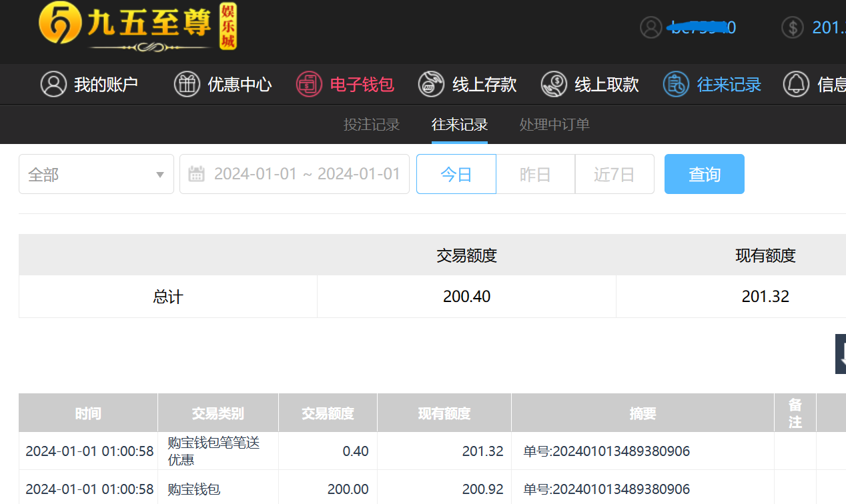846x504 pixels.
Task: Click the 往来记录 records icon
Action: click(x=676, y=85)
